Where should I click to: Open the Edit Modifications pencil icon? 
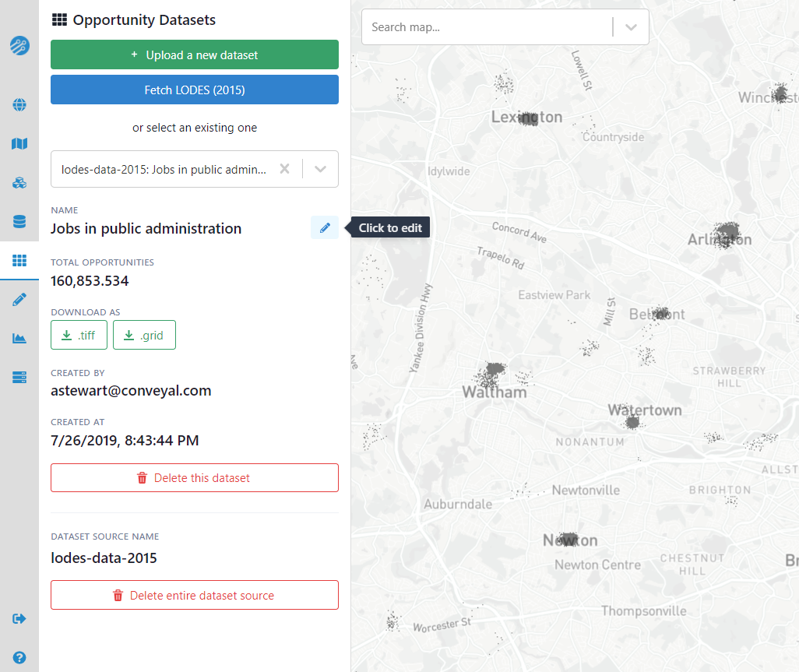pos(19,299)
